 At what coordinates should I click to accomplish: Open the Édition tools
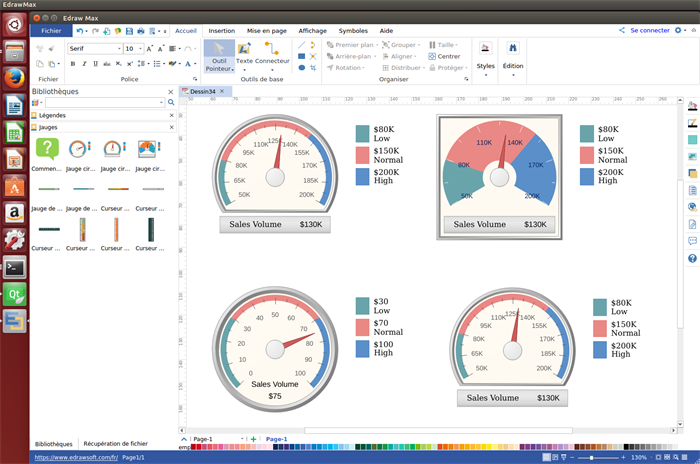(512, 55)
